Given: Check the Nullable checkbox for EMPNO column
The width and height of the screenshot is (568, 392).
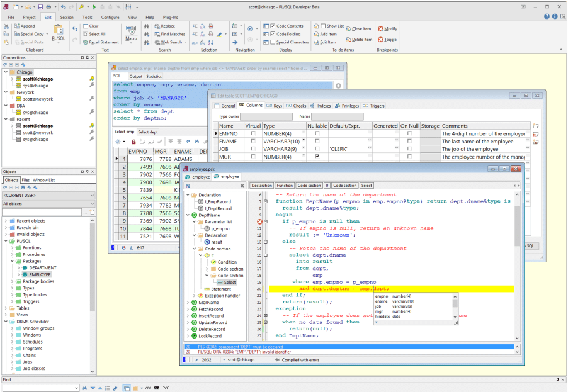Looking at the screenshot, I should (x=317, y=133).
